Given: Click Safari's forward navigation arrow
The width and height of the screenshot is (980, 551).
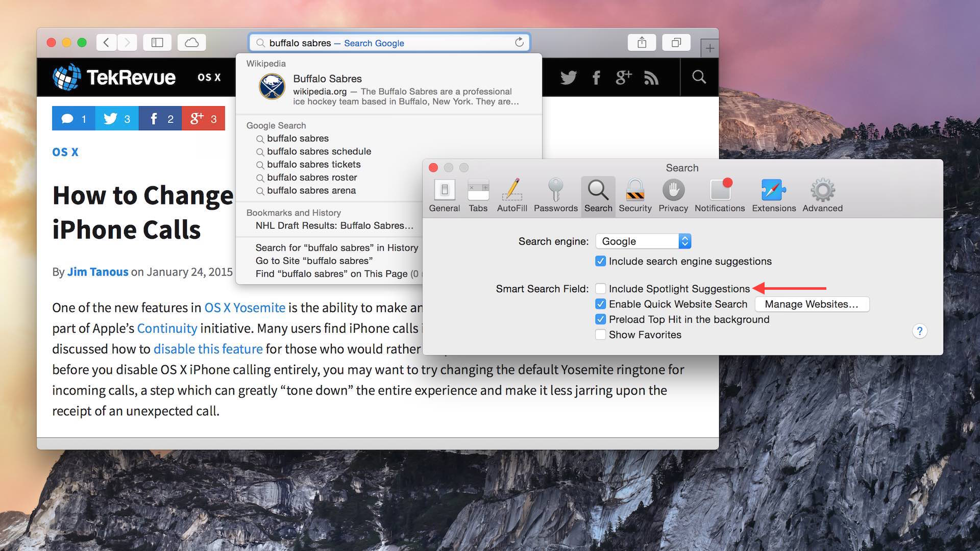Looking at the screenshot, I should [x=127, y=42].
